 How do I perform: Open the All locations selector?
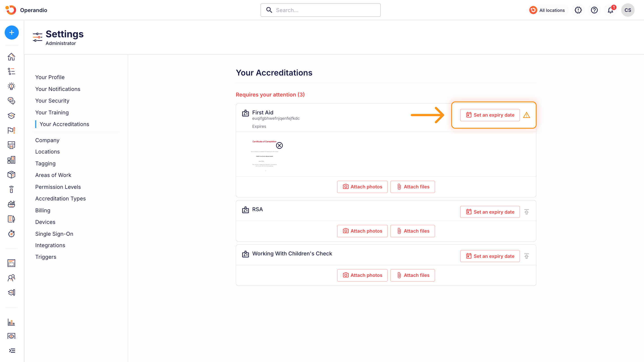click(547, 10)
